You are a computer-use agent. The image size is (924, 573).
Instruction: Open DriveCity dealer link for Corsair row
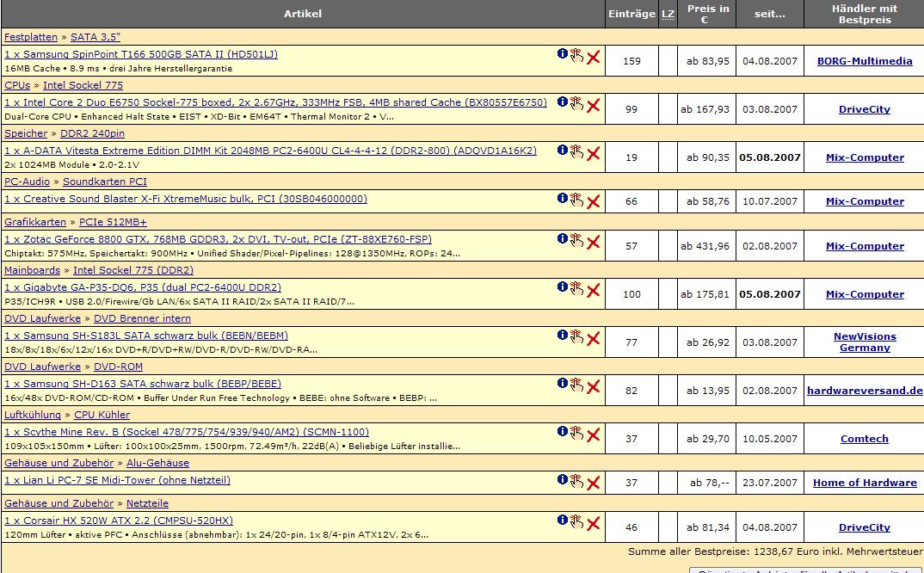click(x=865, y=527)
